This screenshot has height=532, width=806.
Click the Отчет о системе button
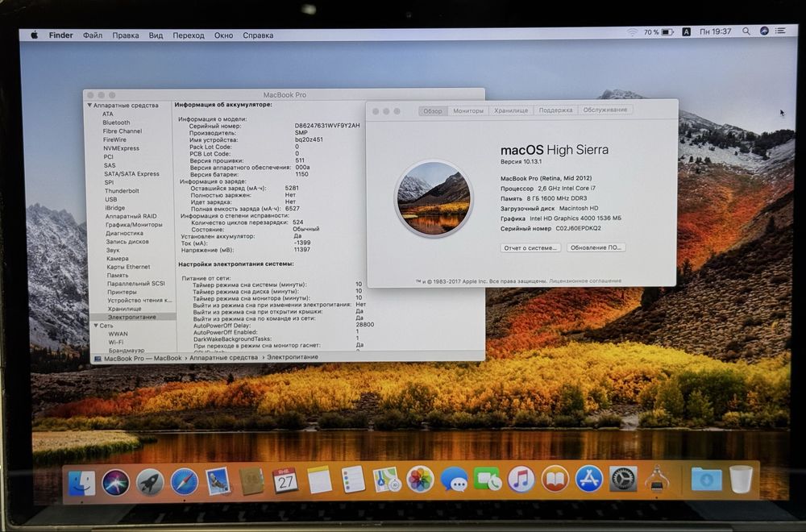click(x=530, y=247)
